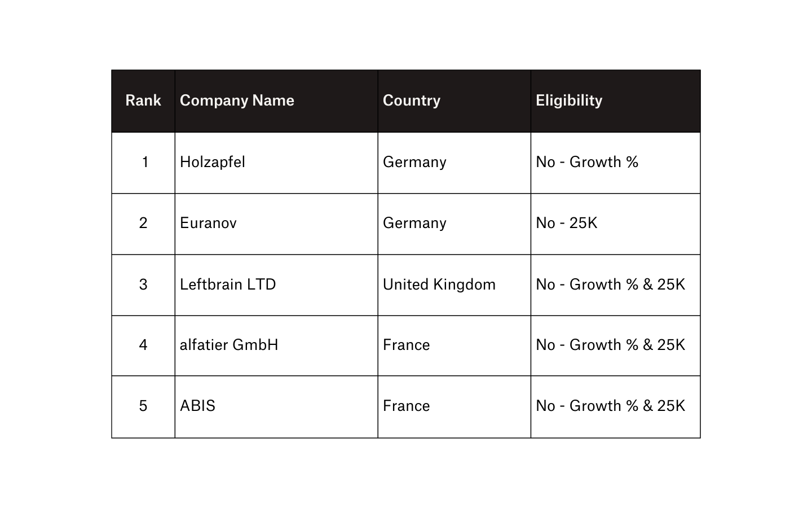This screenshot has height=508, width=812.
Task: Select the Eligibility column header
Action: (x=569, y=100)
